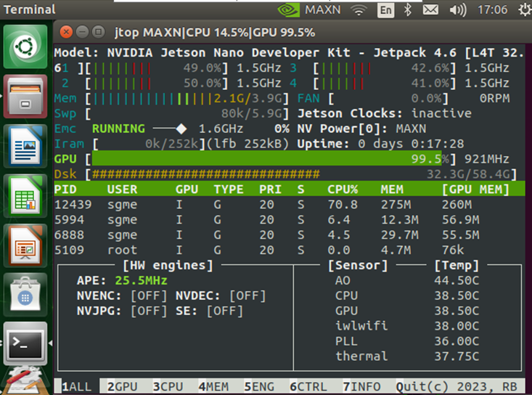Click the FAN 0RPM reading
The width and height of the screenshot is (532, 395).
click(495, 99)
